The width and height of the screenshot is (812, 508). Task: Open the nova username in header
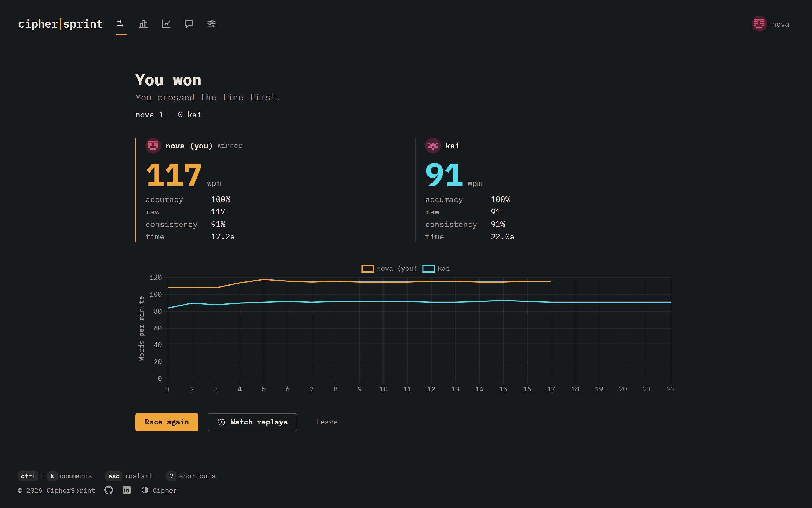(x=780, y=24)
